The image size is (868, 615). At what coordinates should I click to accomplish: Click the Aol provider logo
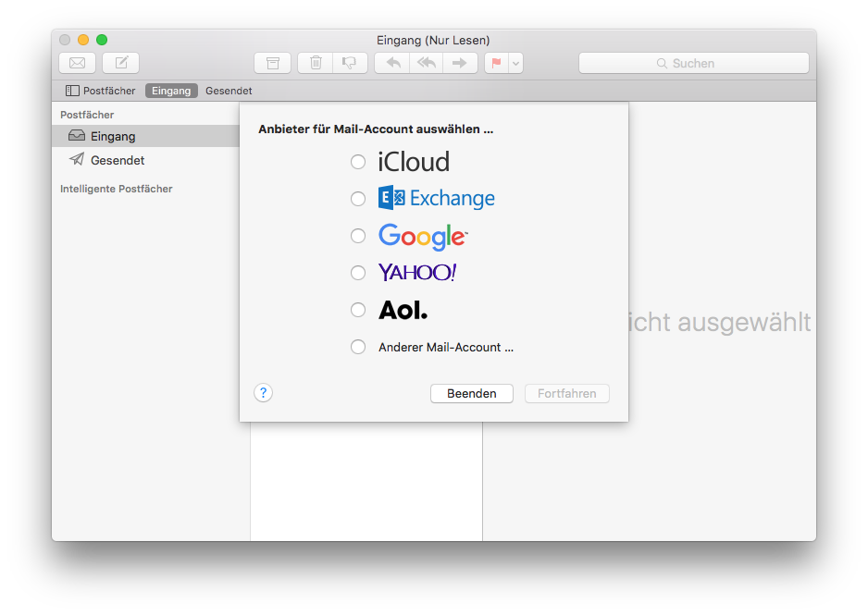[403, 310]
